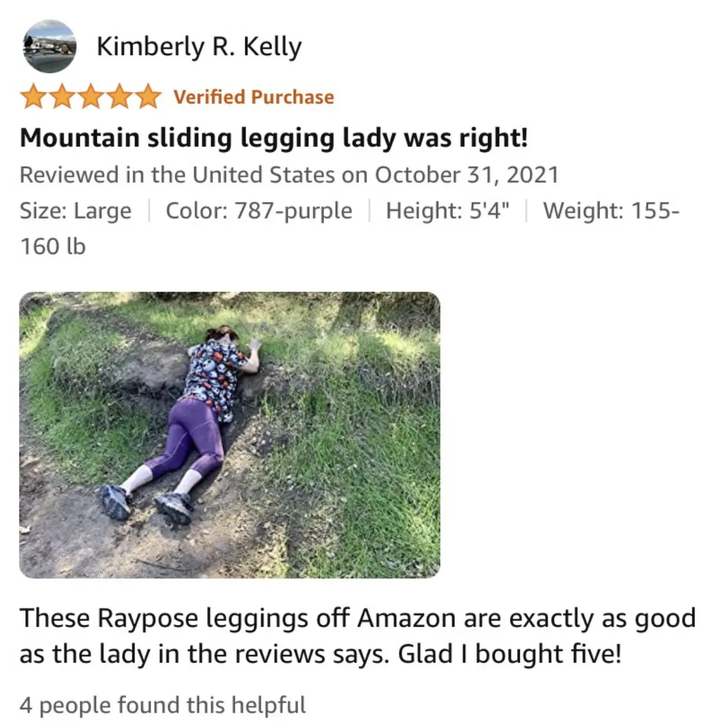Select the first rating star

(33, 97)
